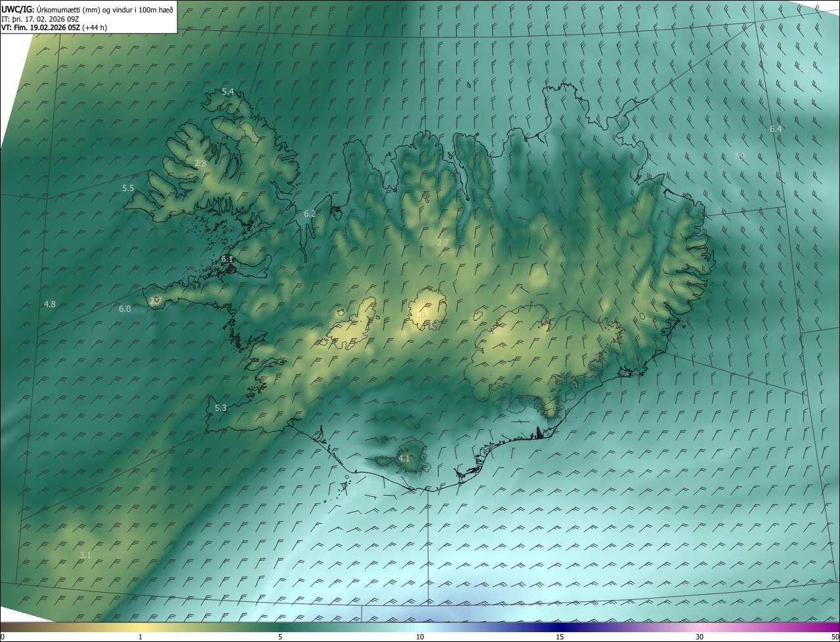This screenshot has width=840, height=642.
Task: Click the 2.8 value label in the Westfjords
Action: [201, 163]
